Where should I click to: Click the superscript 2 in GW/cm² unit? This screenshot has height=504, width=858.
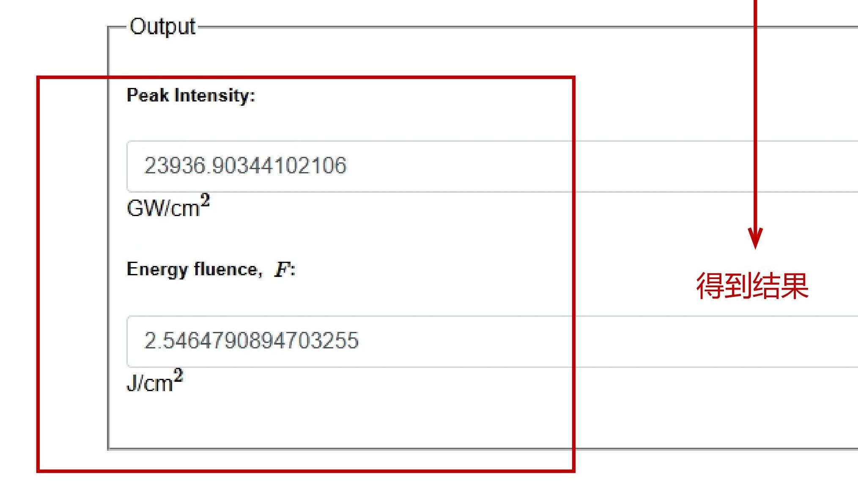click(x=205, y=200)
